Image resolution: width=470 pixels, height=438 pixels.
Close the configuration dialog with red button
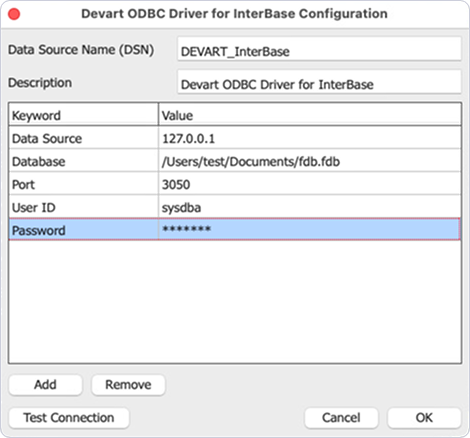pos(14,14)
